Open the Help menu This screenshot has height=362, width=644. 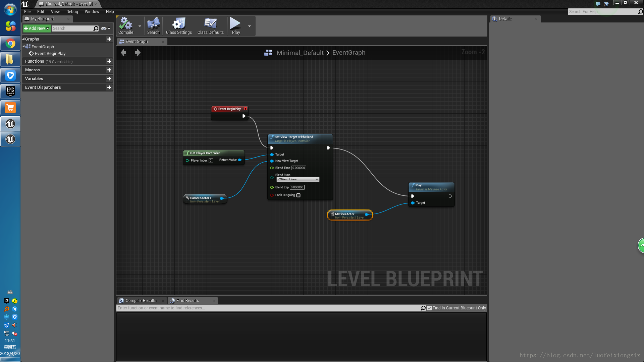(110, 12)
